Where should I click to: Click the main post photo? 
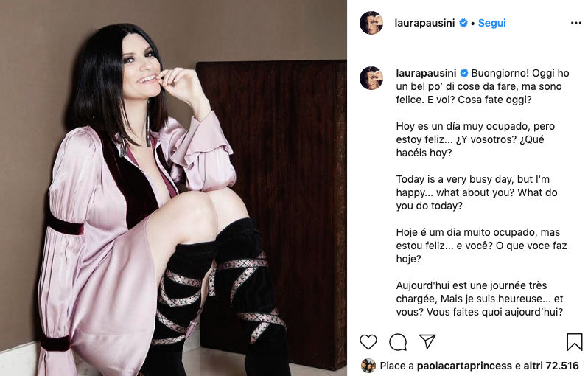(x=173, y=188)
